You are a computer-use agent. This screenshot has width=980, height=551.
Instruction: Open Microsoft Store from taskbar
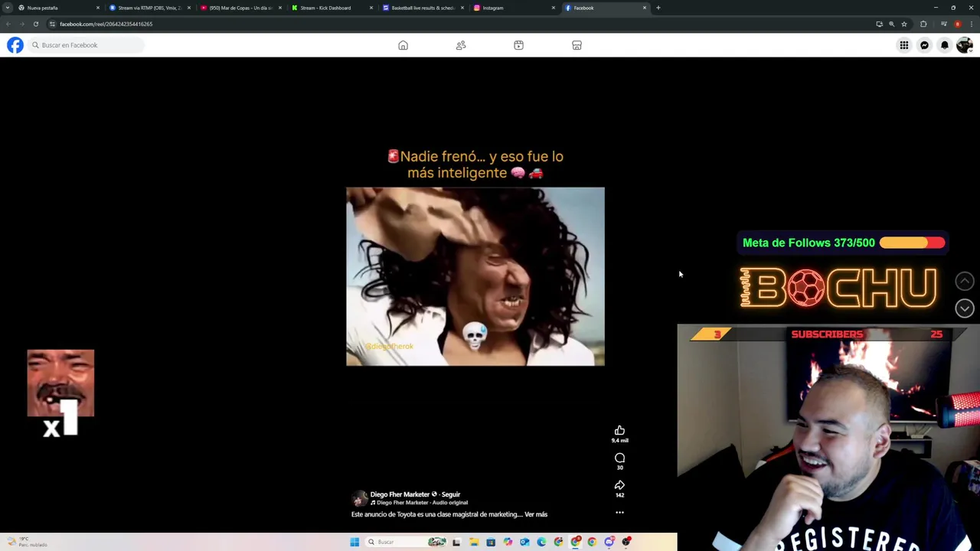(491, 542)
